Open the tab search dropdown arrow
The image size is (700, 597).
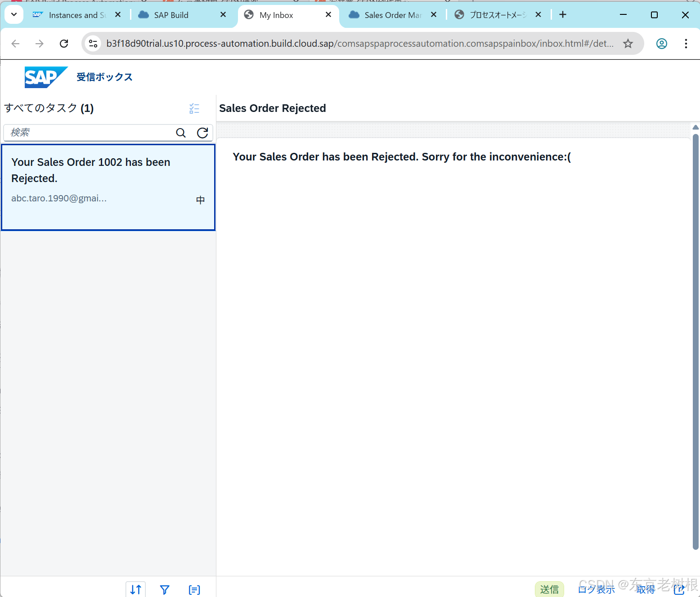click(14, 14)
